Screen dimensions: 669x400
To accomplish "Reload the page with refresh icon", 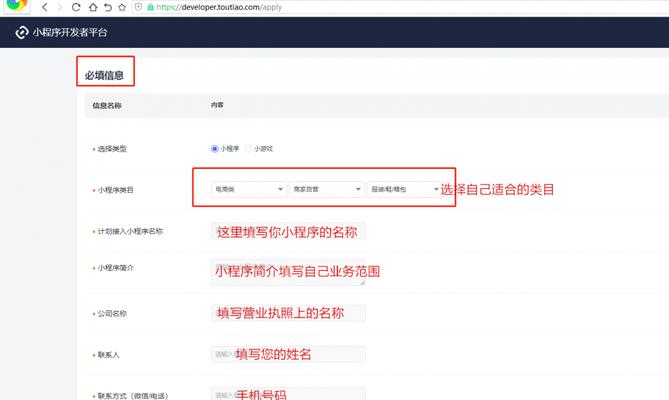I will [76, 7].
